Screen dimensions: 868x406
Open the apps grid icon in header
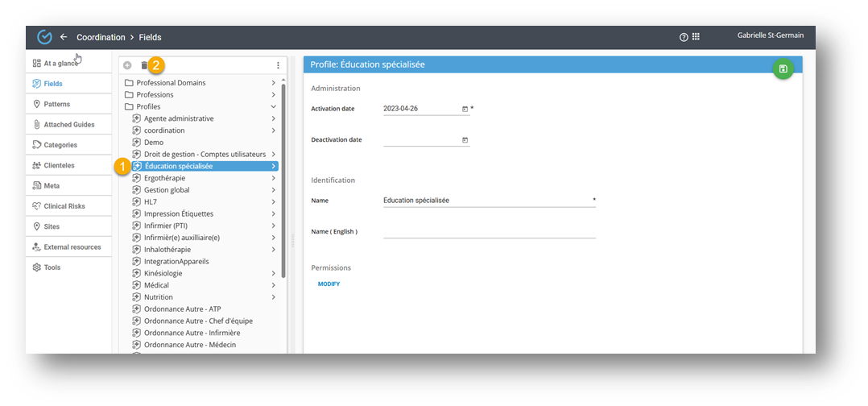pos(696,37)
